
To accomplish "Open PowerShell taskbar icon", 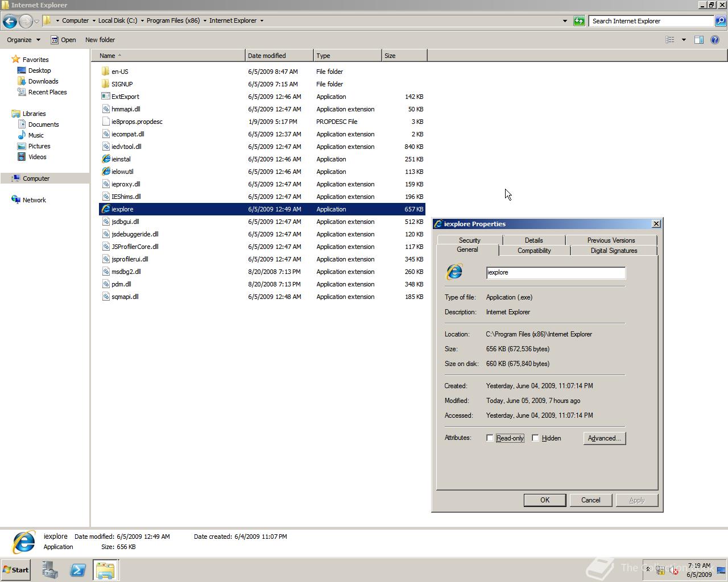I will click(78, 570).
